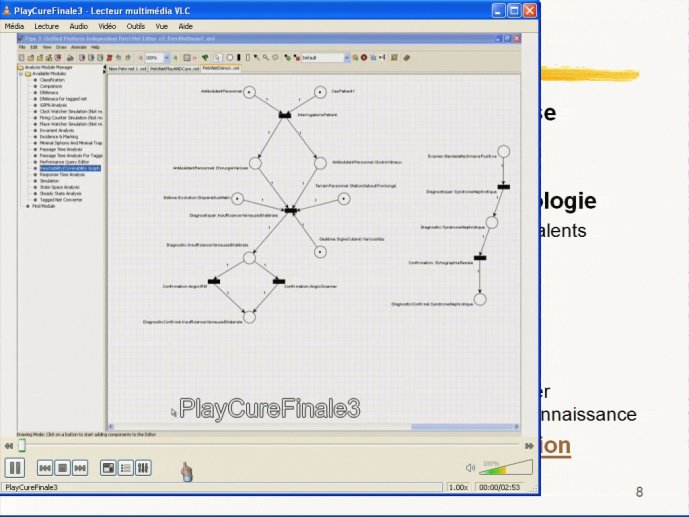Jump to previous media with skip-back button
Image resolution: width=689 pixels, height=517 pixels.
(45, 468)
